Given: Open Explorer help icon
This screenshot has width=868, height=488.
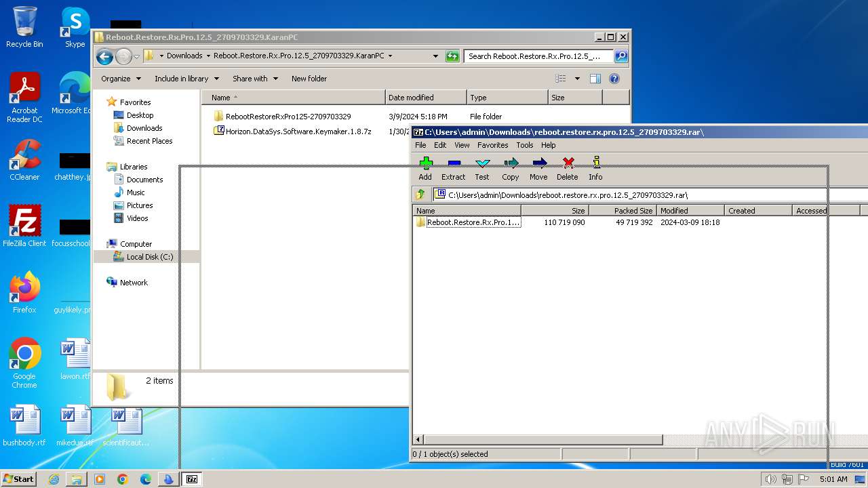Looking at the screenshot, I should point(614,79).
